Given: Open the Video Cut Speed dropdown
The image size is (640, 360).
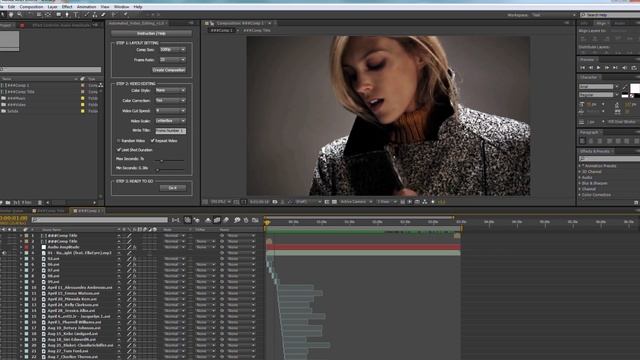Looking at the screenshot, I should pyautogui.click(x=171, y=111).
